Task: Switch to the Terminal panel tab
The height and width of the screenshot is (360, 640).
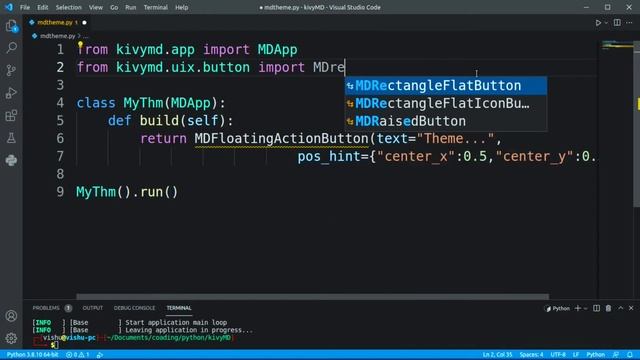Action: pos(179,308)
